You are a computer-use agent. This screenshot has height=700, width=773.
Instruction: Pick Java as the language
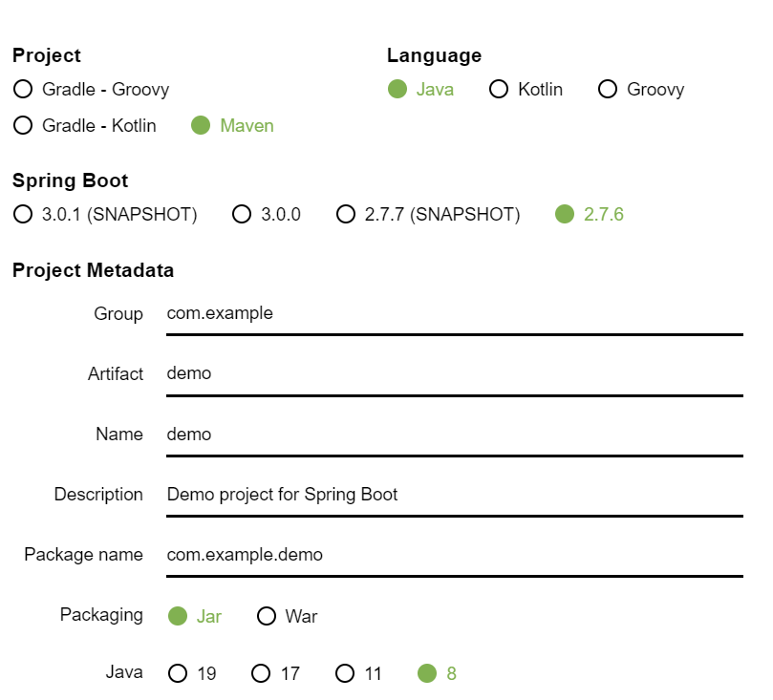397,90
